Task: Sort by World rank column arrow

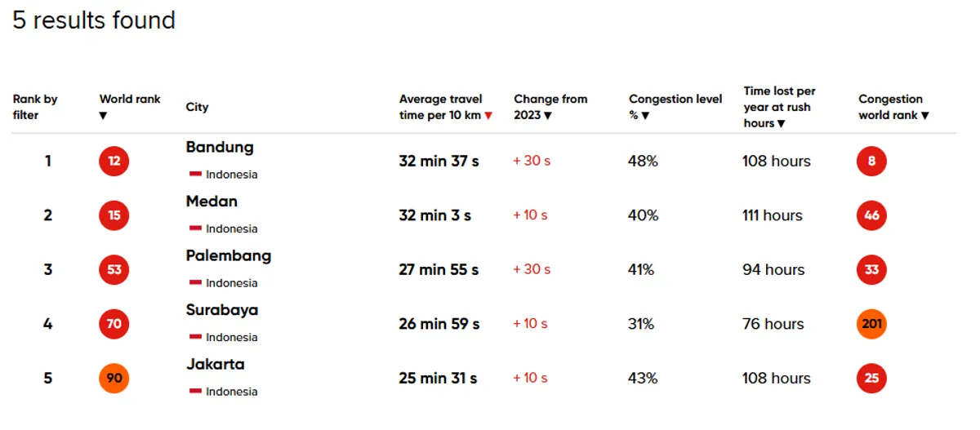Action: pyautogui.click(x=104, y=116)
